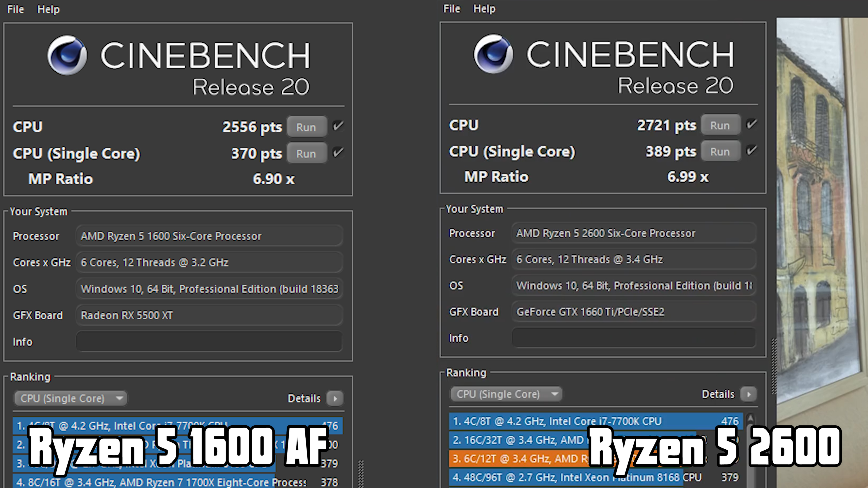Click the Cinebench logo sphere in the right window
The image size is (868, 488).
tap(494, 54)
